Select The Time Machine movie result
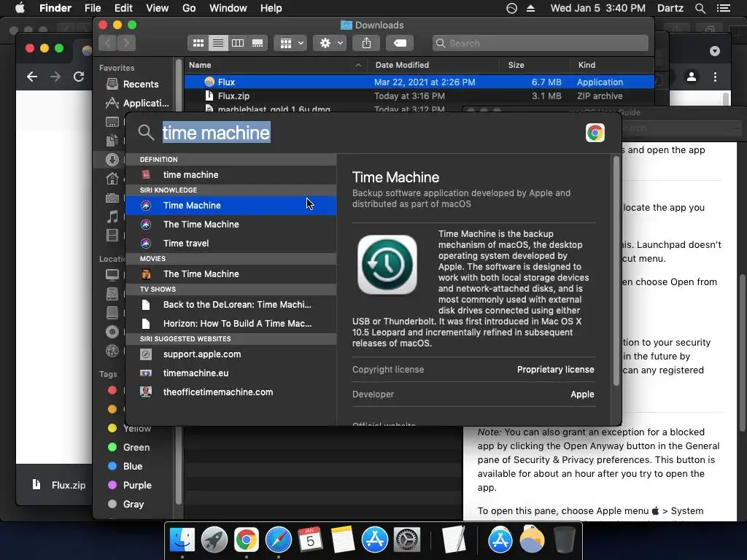Screen dimensions: 747x560 (x=231, y=274)
